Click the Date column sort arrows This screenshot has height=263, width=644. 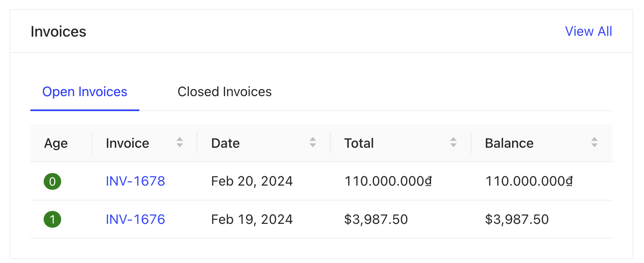coord(313,143)
